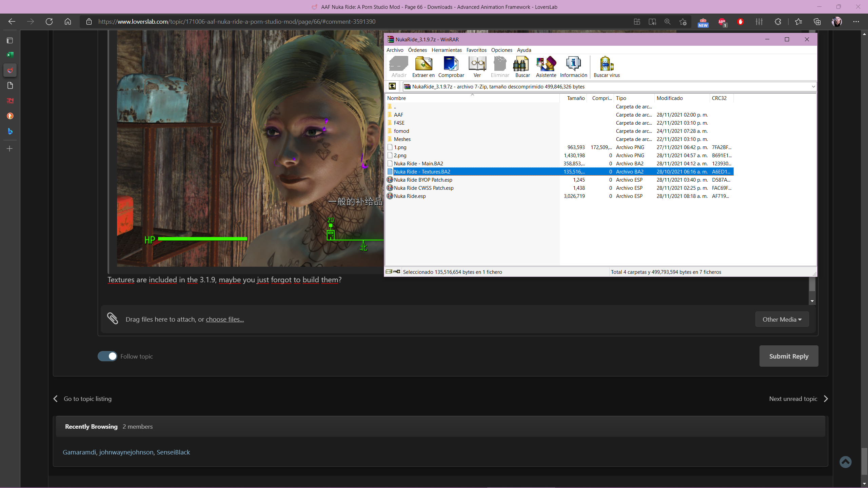Select the 2.png file row
868x488 pixels.
(559, 156)
